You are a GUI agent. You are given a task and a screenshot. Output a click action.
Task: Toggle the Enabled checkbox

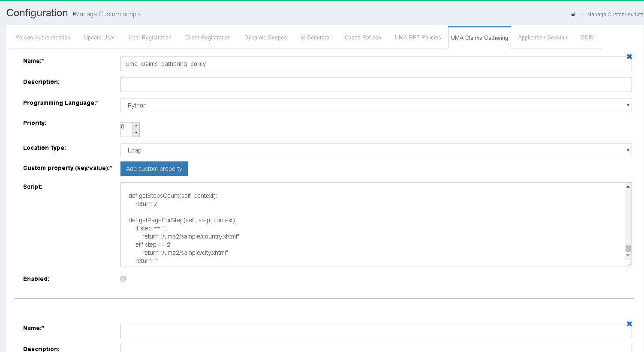(x=123, y=279)
